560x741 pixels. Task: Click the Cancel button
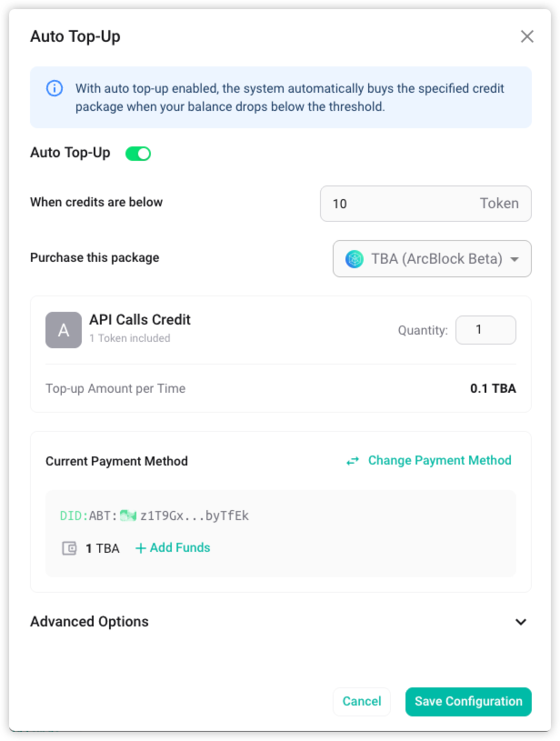[x=362, y=701]
